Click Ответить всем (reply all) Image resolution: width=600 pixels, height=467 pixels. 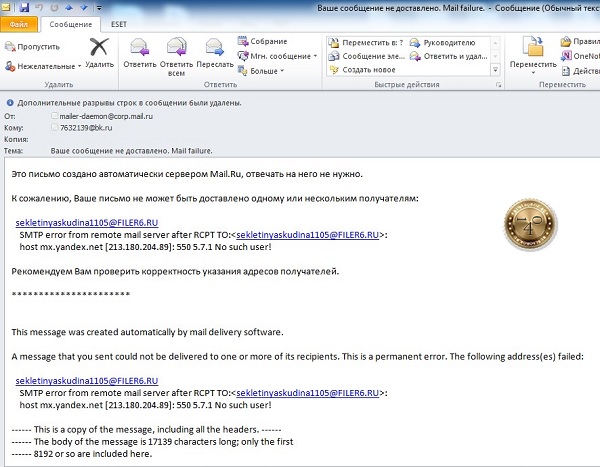pos(176,57)
